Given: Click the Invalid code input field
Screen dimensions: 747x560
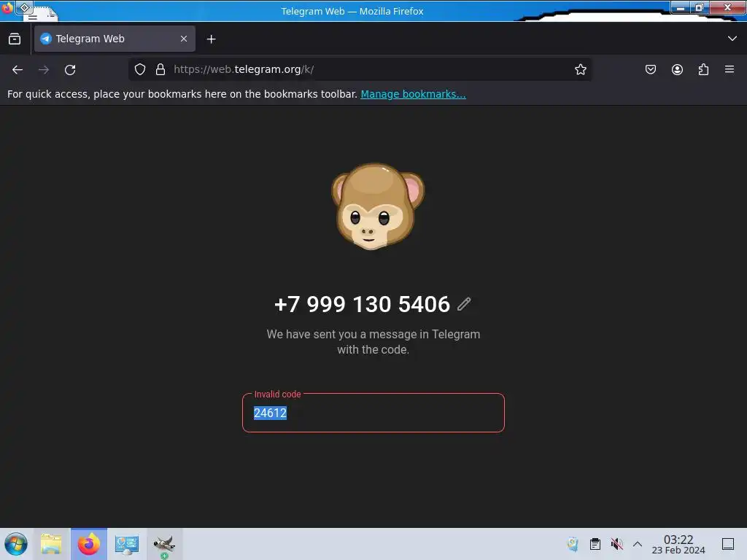Looking at the screenshot, I should click(373, 413).
